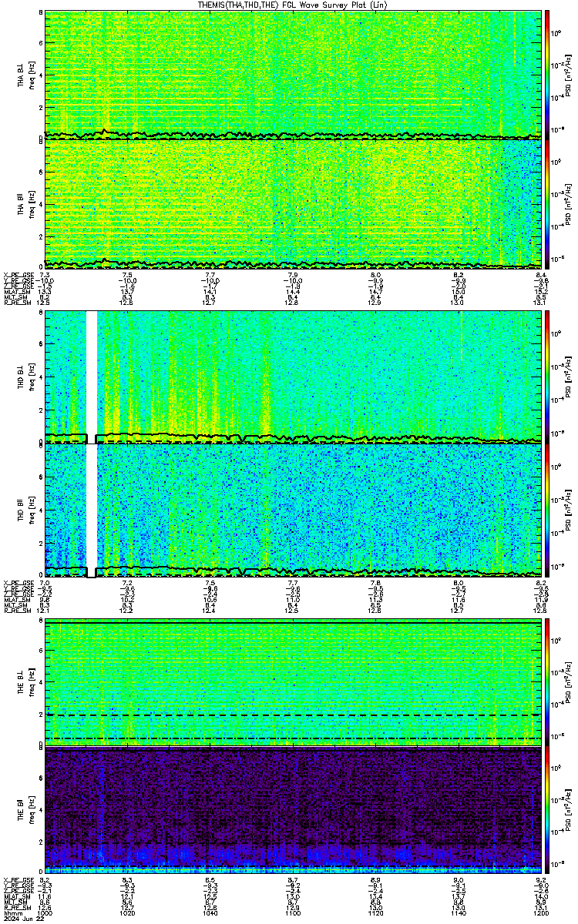Viewport: 578px width, 924px height.
Task: Click the "1120" time tick label
Action: click(x=376, y=913)
